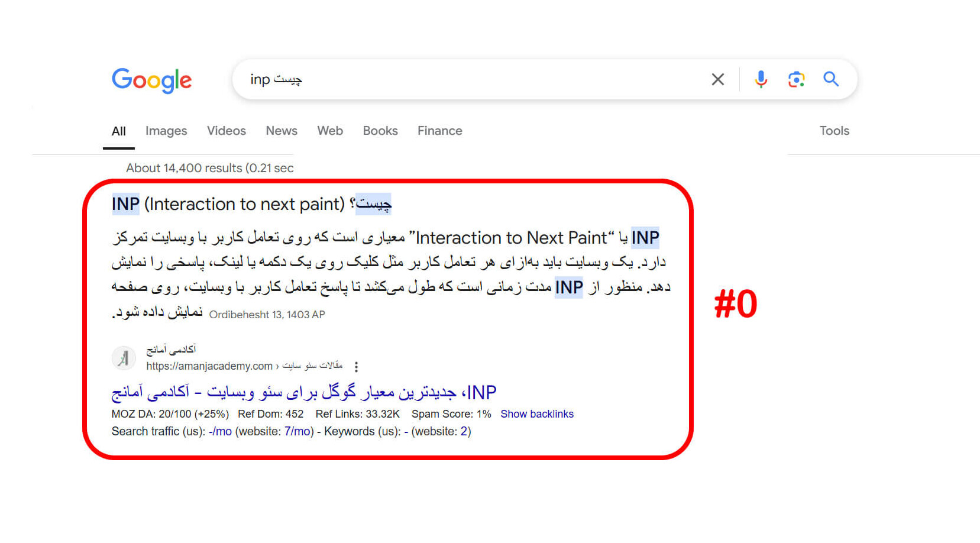Start voice search with microphone icon
This screenshot has width=980, height=543.
[x=761, y=79]
